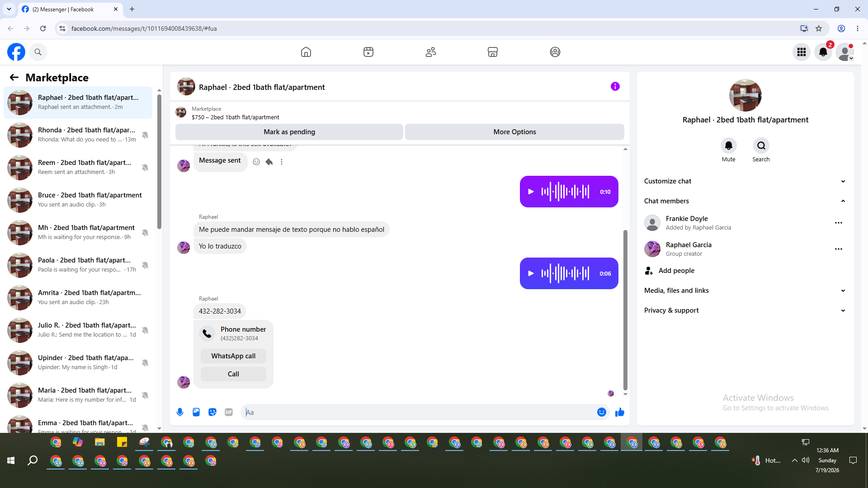Click listing thumbnail in right panel
Viewport: 868px width, 488px height.
tap(745, 95)
